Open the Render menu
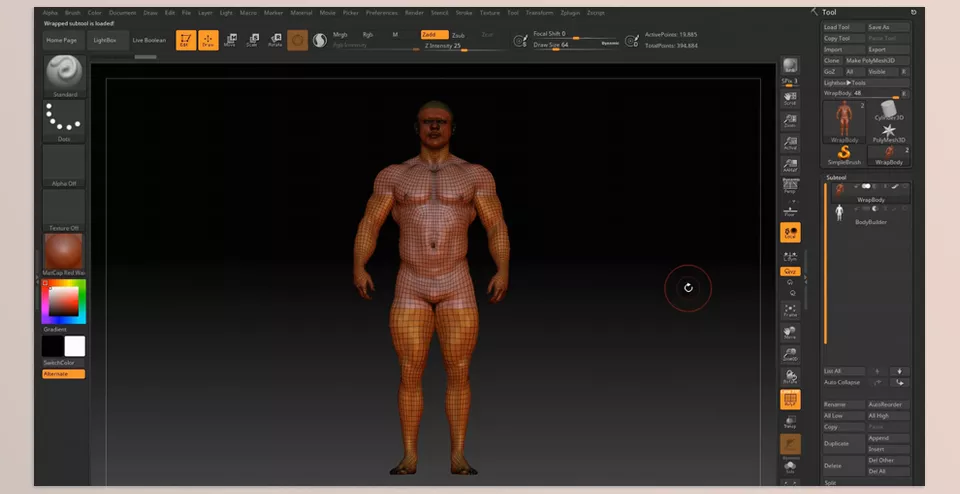 [x=414, y=13]
